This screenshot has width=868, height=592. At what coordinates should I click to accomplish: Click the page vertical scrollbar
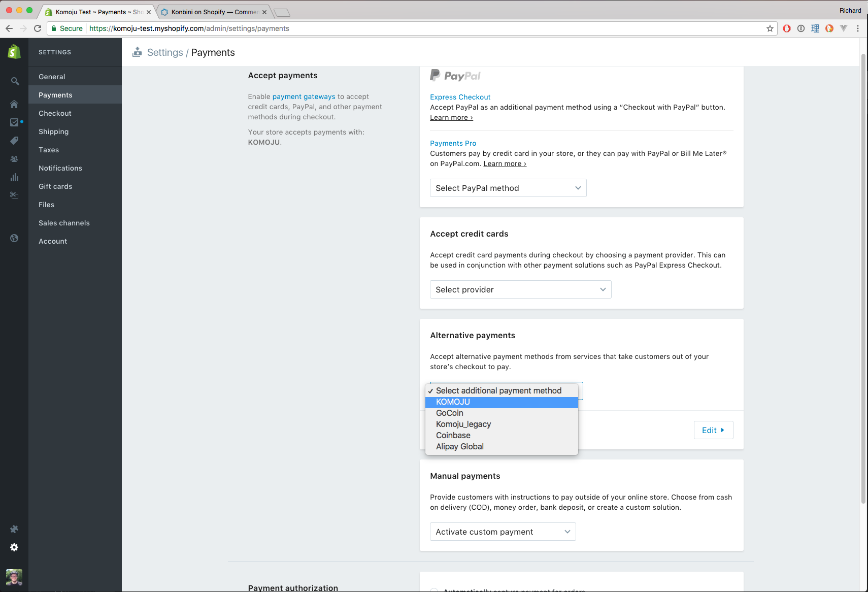coord(863,278)
